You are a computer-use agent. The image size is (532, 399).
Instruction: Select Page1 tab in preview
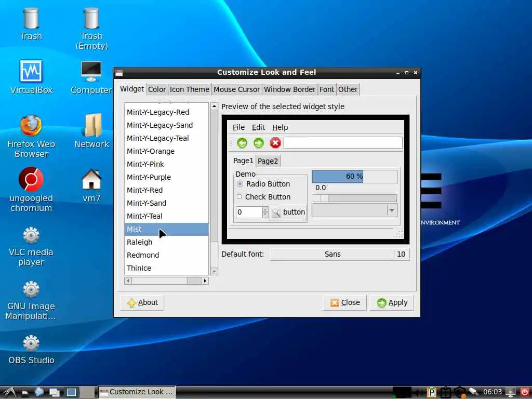[x=243, y=161]
